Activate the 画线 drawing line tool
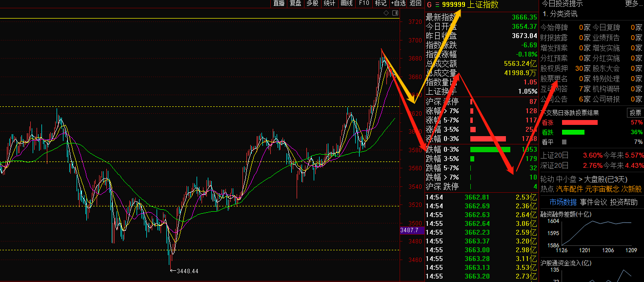The height and width of the screenshot is (282, 644). click(346, 3)
